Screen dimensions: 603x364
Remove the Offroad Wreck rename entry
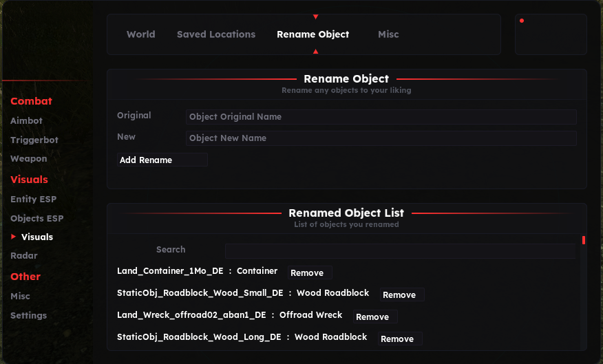(374, 317)
